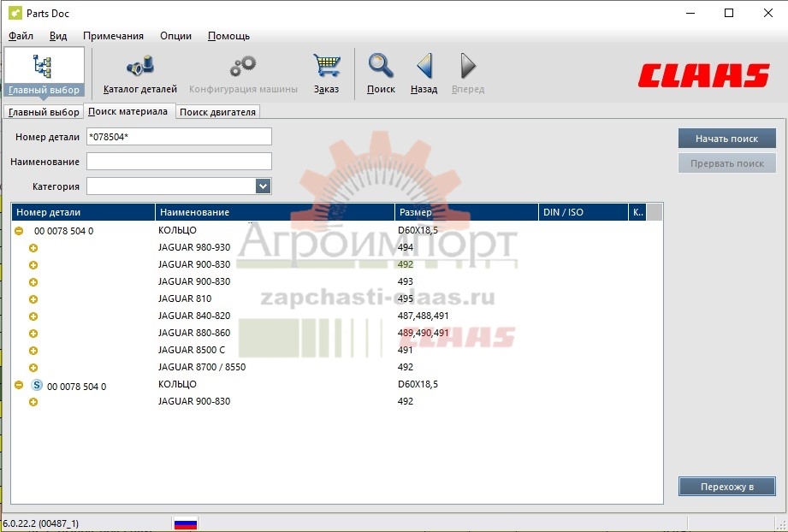Click the Наименование input field
The width and height of the screenshot is (788, 532).
click(179, 162)
